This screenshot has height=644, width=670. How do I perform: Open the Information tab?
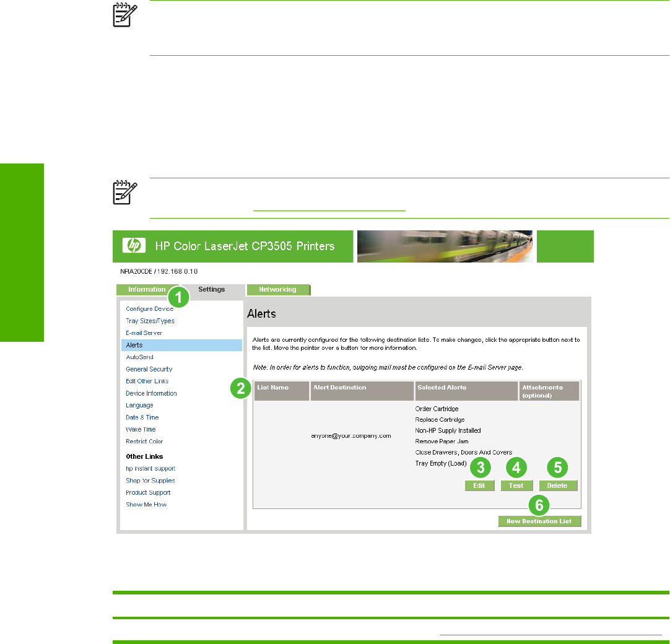(x=147, y=290)
